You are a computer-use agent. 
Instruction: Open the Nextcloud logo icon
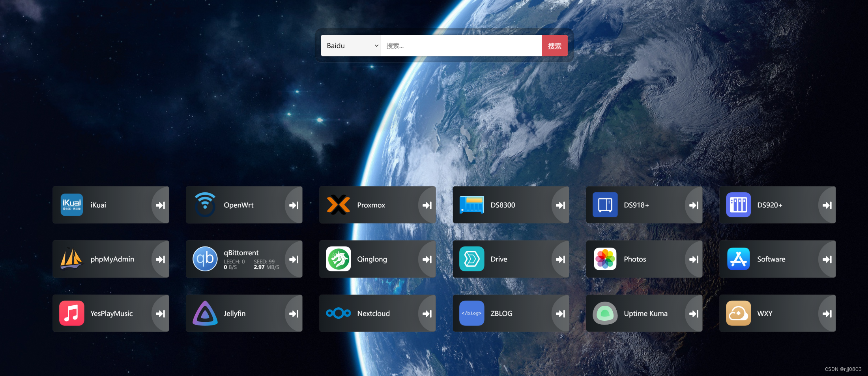pos(339,313)
